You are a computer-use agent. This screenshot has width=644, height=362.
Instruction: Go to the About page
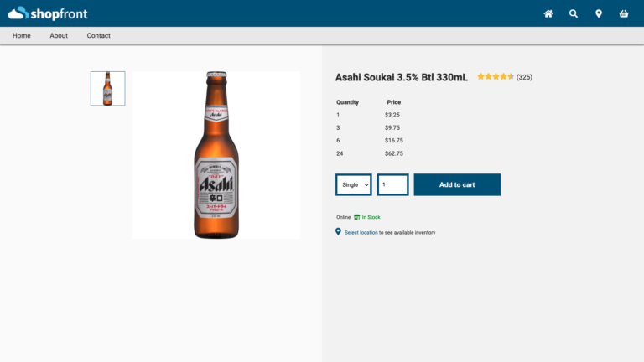coord(59,35)
